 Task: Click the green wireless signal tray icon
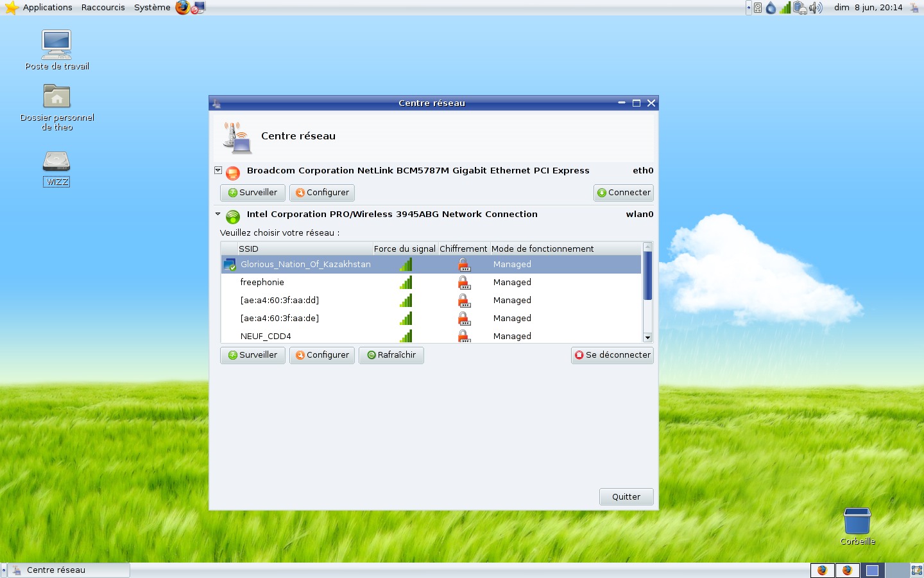785,8
